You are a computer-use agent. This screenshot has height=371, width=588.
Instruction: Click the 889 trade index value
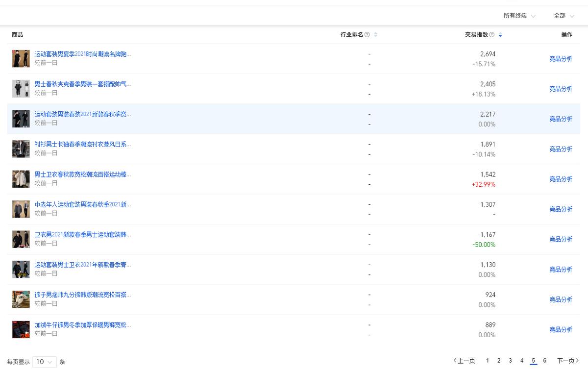point(490,325)
